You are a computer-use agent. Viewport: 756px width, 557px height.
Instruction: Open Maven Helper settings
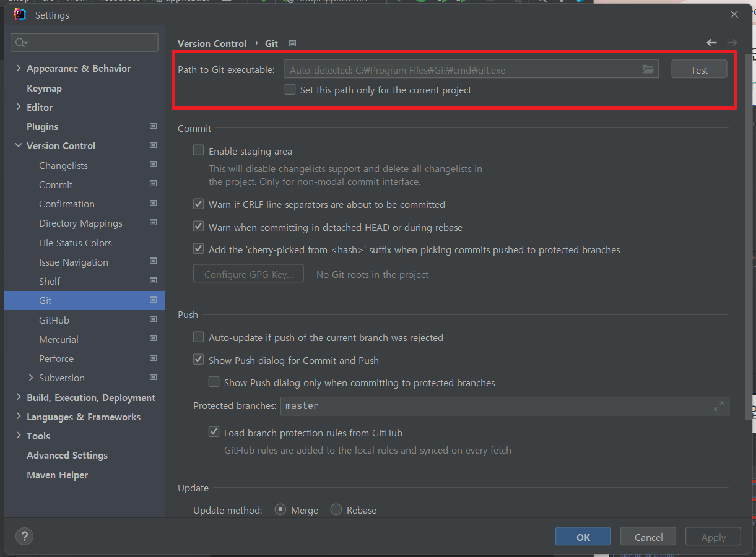click(57, 475)
